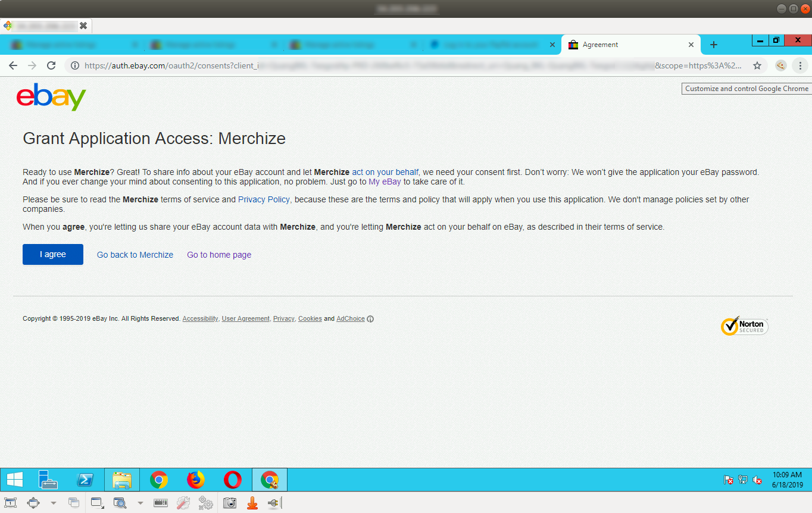Launch PowerShell from the taskbar
Screen dimensions: 812x513
point(85,480)
